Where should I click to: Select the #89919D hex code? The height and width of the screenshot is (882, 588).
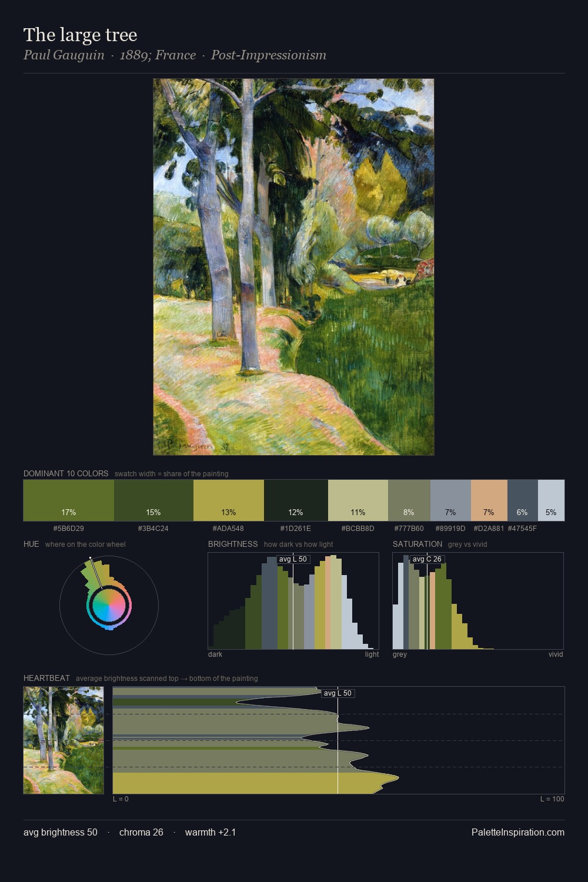450,529
